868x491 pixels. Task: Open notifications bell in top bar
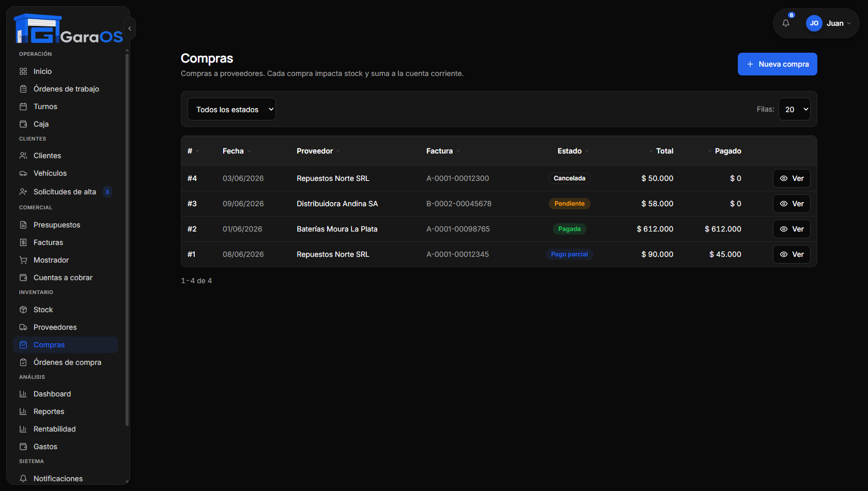[x=786, y=23]
